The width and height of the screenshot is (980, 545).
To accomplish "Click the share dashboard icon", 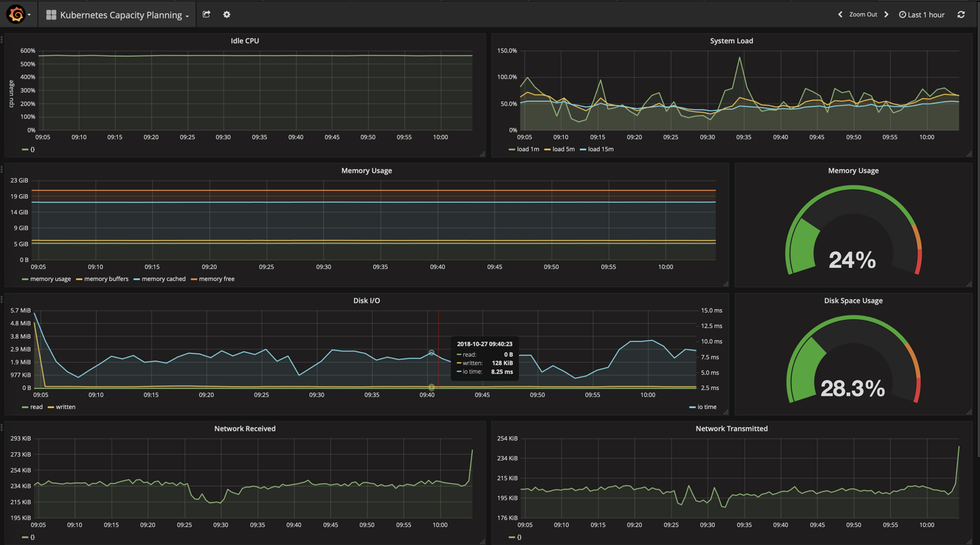I will click(x=207, y=15).
